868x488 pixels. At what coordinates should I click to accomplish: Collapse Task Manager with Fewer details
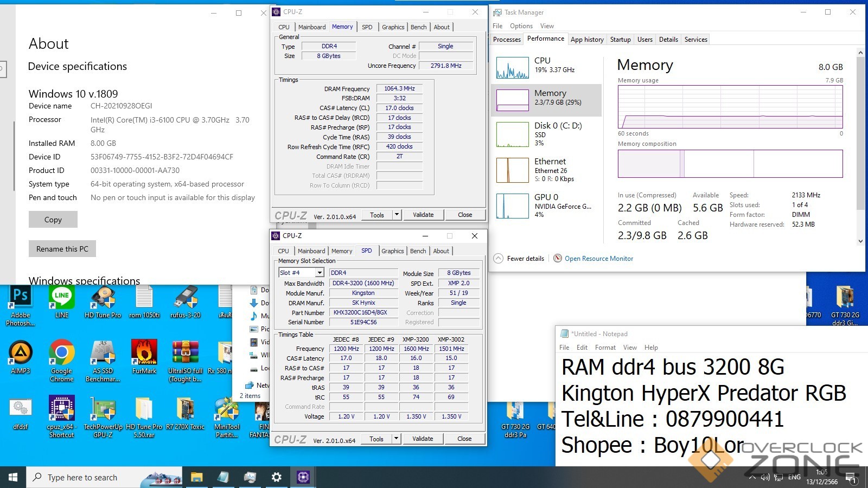pyautogui.click(x=519, y=259)
